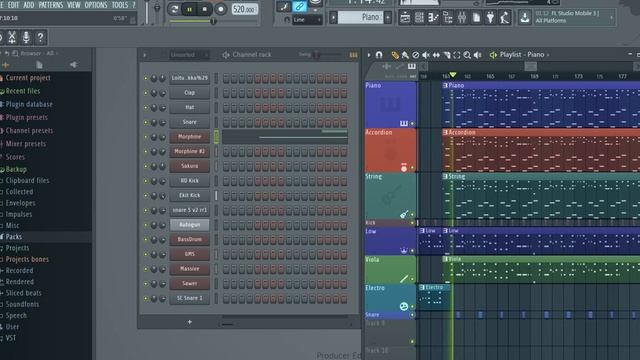640x360 pixels.
Task: Enable the magnet snap tool in Playlist
Action: 379,55
